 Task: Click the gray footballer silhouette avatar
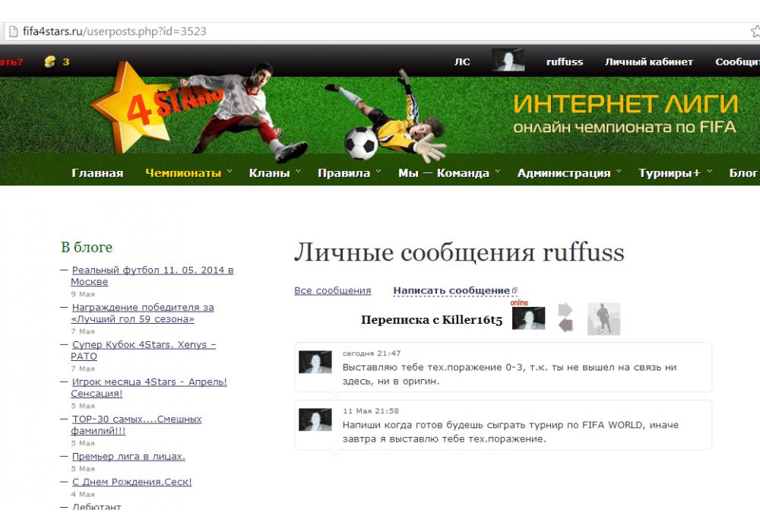point(603,318)
